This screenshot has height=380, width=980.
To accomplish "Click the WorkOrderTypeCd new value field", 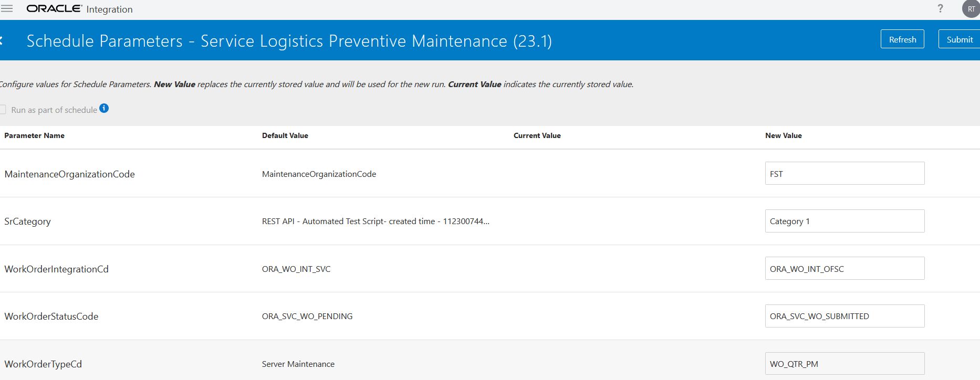I will tap(845, 364).
